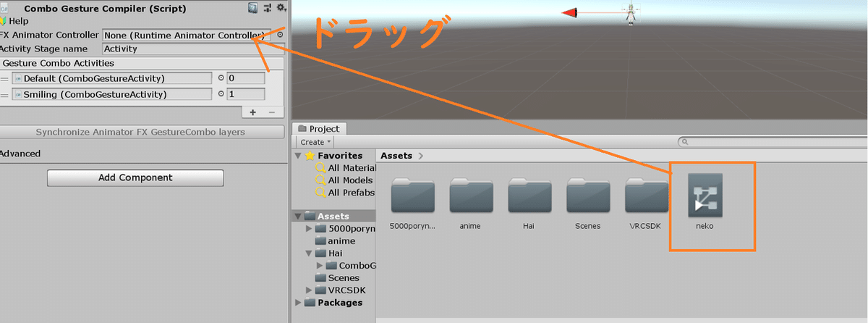
Task: Select the Scenes folder in tree
Action: pos(337,278)
